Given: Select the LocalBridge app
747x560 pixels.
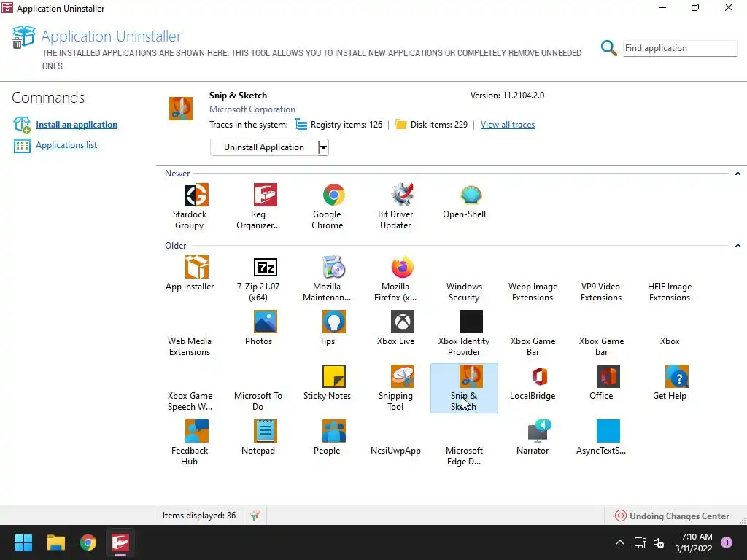Looking at the screenshot, I should click(533, 382).
